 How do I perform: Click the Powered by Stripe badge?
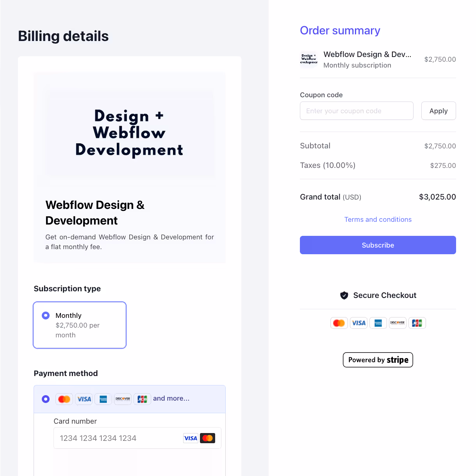tap(378, 360)
